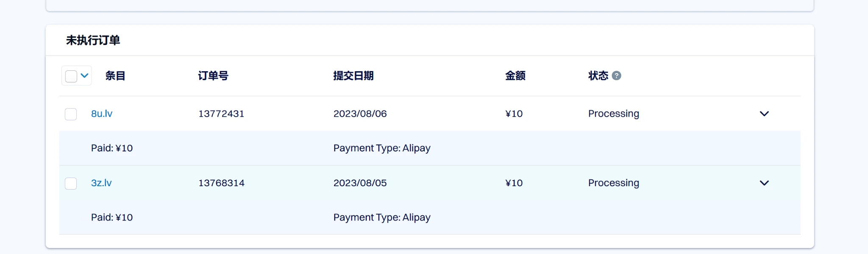Click Processing status of 3z.lv order

coord(613,183)
